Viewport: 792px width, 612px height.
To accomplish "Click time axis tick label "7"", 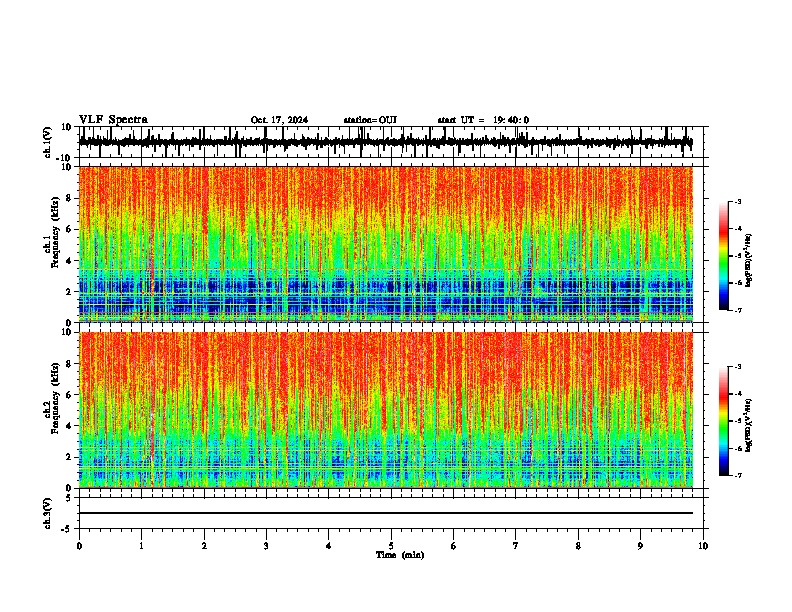I will 516,546.
